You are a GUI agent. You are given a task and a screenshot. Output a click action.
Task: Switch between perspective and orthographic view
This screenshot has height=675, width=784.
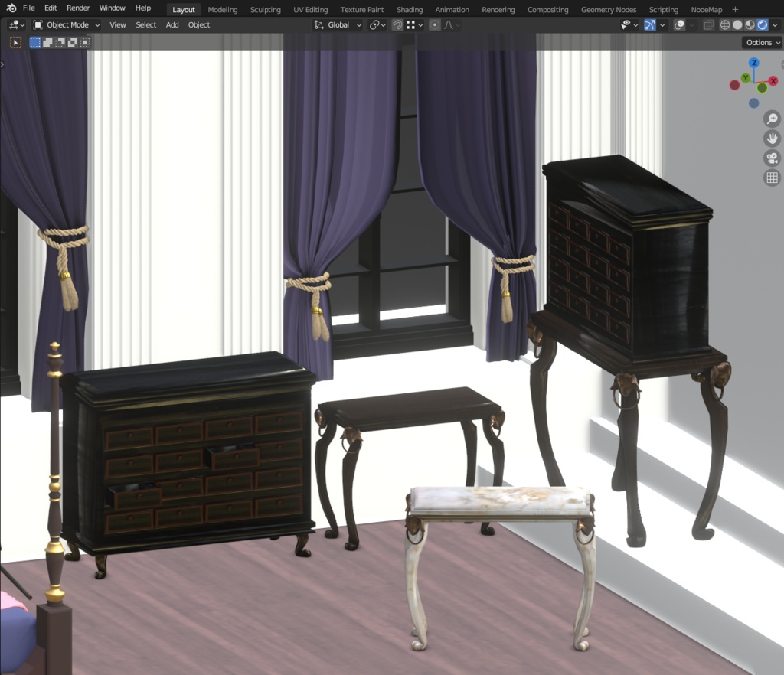(x=773, y=178)
